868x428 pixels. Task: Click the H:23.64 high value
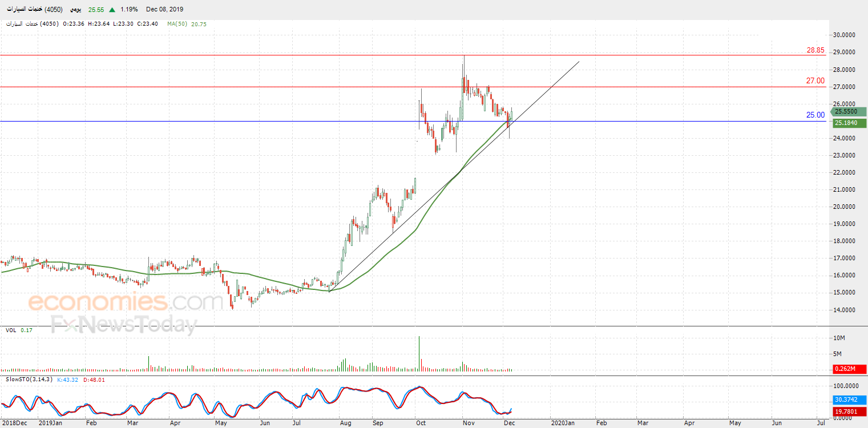tap(99, 24)
